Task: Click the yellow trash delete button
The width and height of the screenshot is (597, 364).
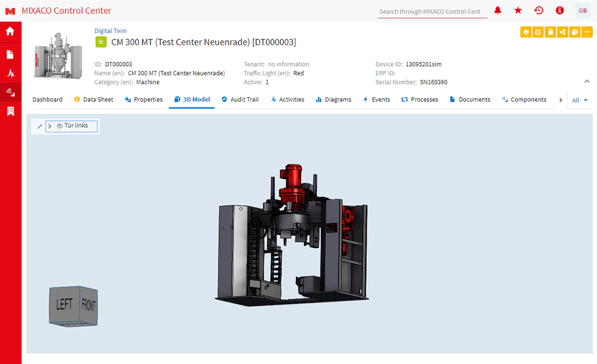Action: 550,32
